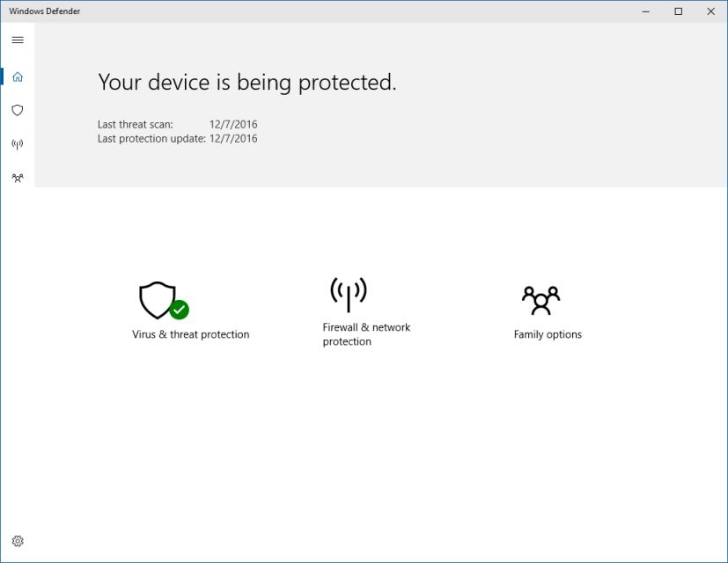Image resolution: width=728 pixels, height=563 pixels.
Task: Select the Family options icon in the sidebar
Action: pos(17,177)
